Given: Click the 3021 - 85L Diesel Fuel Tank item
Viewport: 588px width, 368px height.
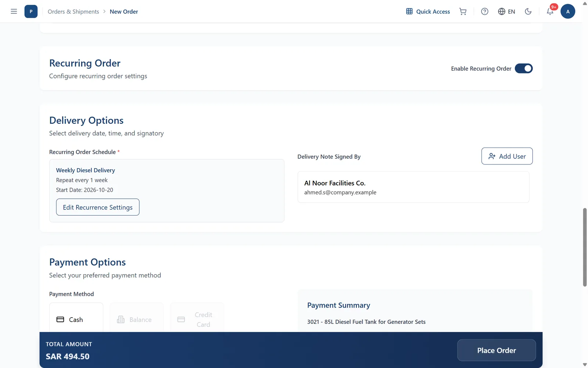Looking at the screenshot, I should point(366,322).
